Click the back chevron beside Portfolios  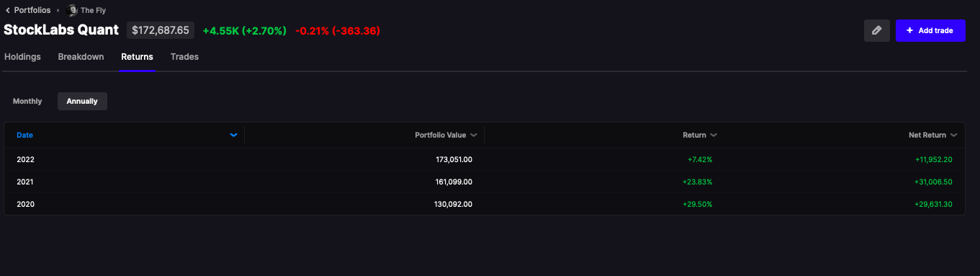tap(8, 10)
